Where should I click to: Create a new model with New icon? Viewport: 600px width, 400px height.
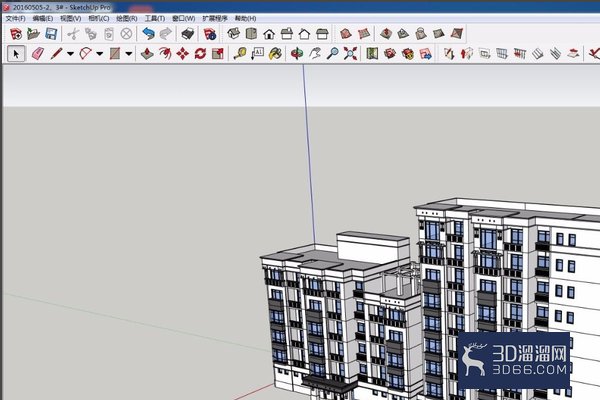[x=16, y=34]
